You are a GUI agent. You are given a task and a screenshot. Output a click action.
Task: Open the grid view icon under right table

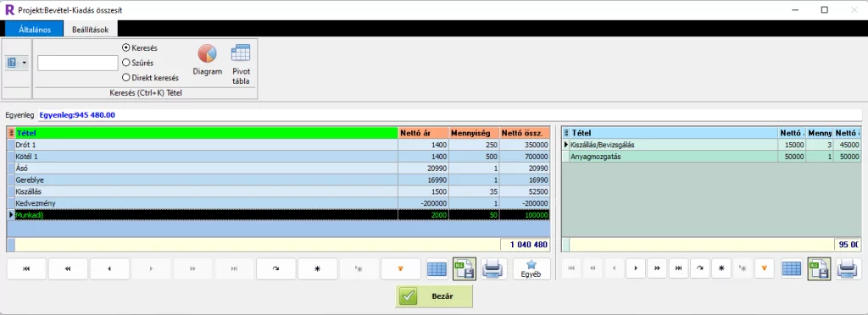pyautogui.click(x=792, y=268)
